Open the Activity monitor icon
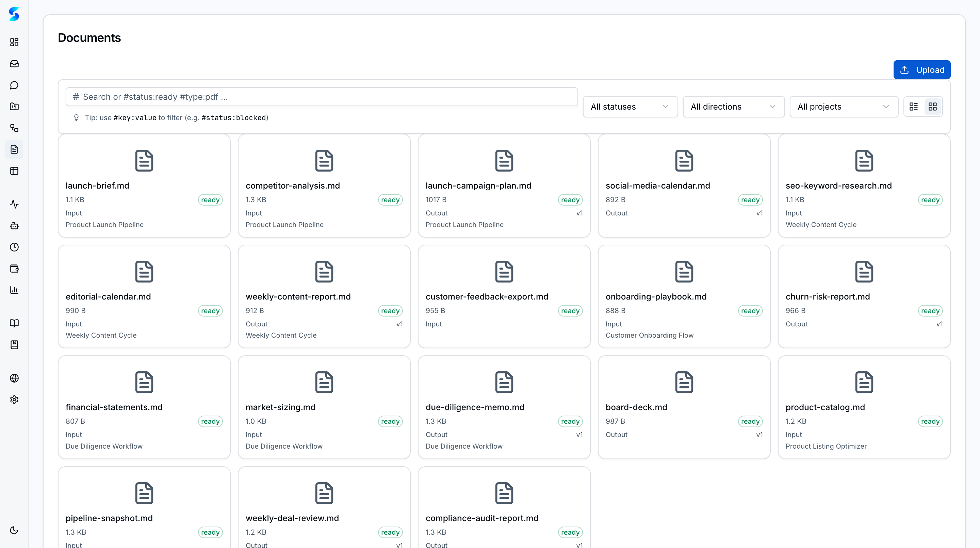Viewport: 980px width, 548px height. pos(14,204)
